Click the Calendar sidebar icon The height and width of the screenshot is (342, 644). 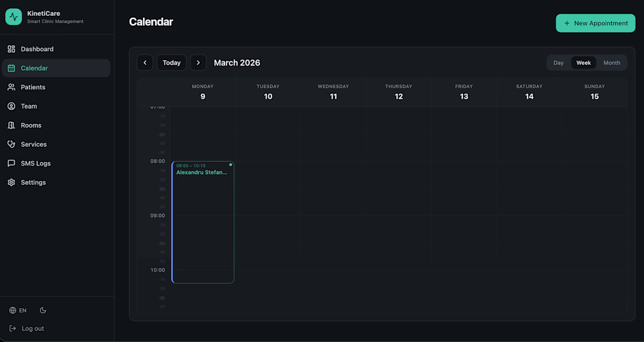coord(12,68)
